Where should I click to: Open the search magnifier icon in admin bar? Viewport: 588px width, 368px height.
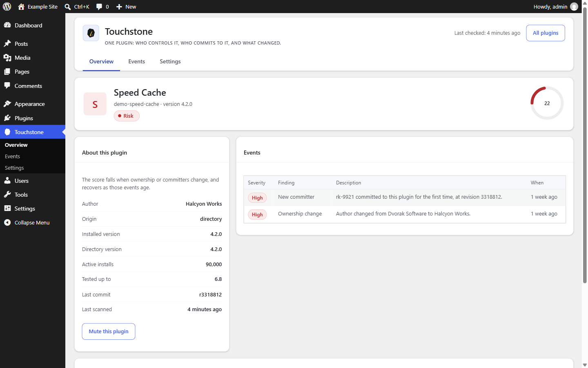[x=68, y=7]
